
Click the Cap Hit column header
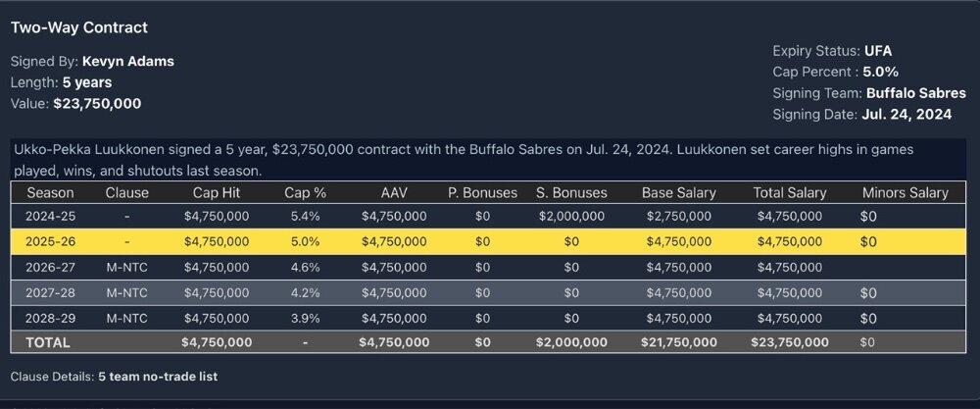pos(217,192)
